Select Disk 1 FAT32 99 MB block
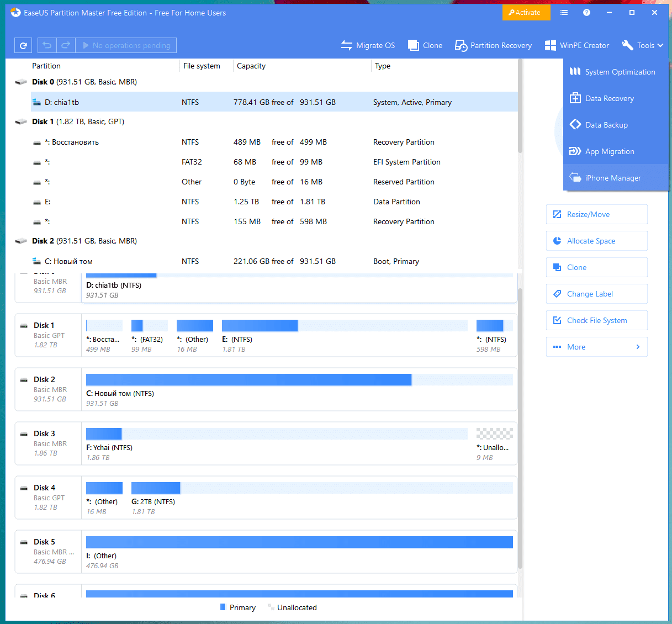672x624 pixels. [x=149, y=335]
